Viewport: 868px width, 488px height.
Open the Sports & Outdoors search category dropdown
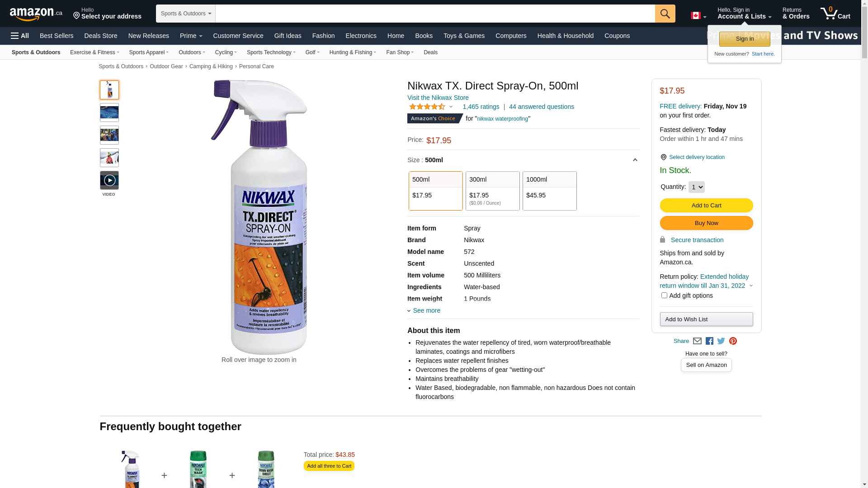coord(186,14)
